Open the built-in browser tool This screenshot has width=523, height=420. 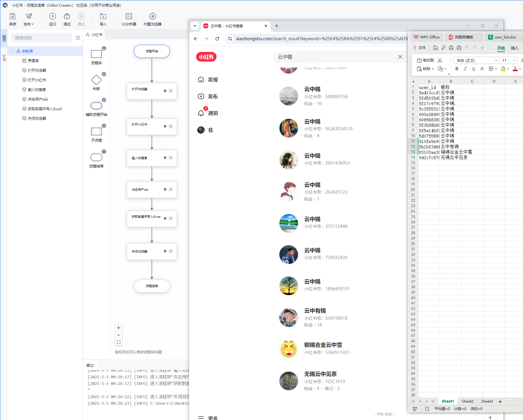click(152, 17)
